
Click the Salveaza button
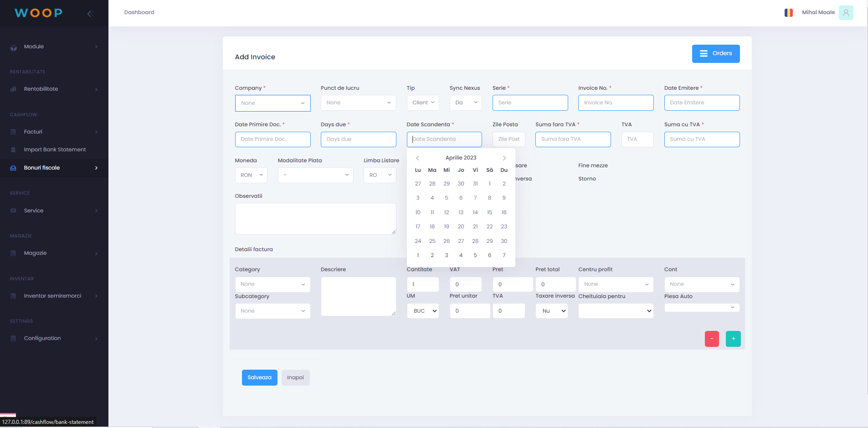click(259, 377)
